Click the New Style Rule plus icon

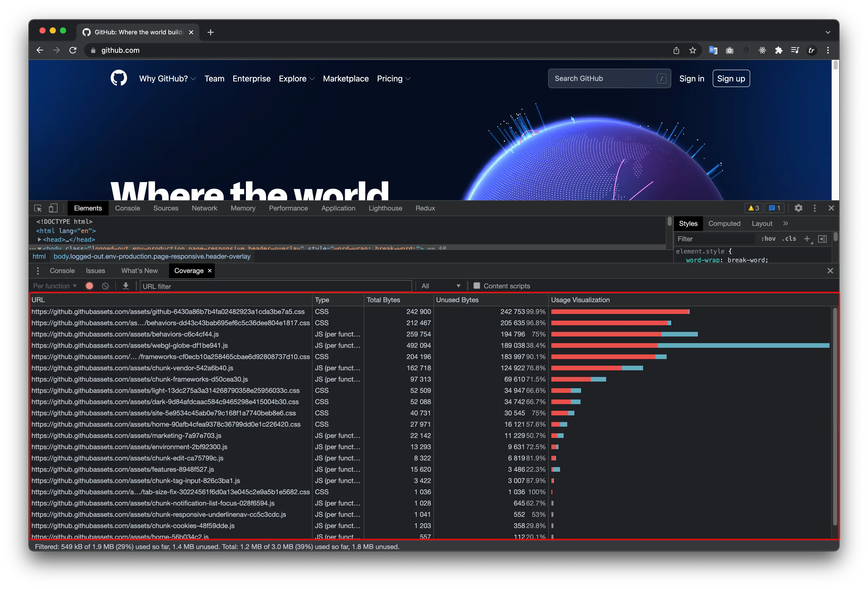[x=807, y=239]
